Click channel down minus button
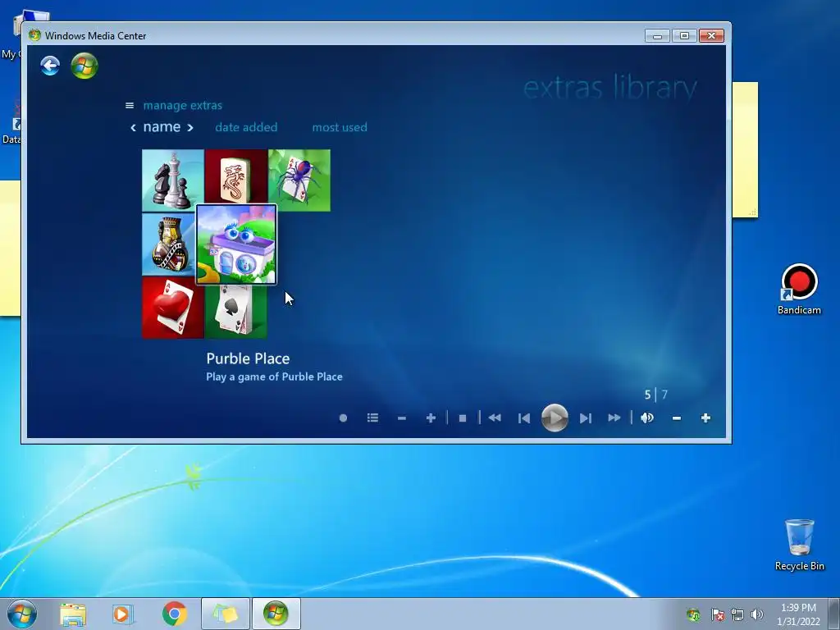Viewport: 840px width, 630px height. click(402, 418)
